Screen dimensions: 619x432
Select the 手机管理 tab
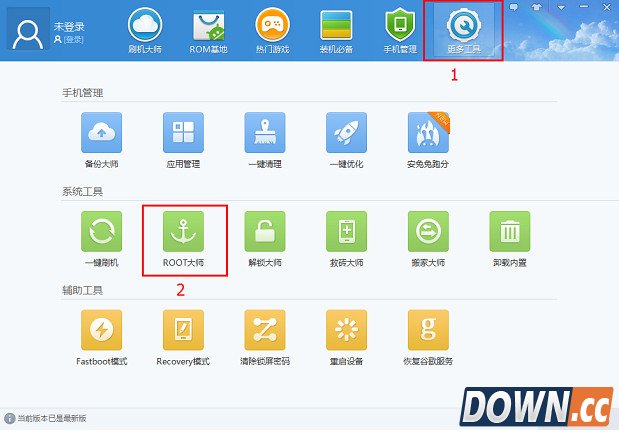tap(400, 30)
